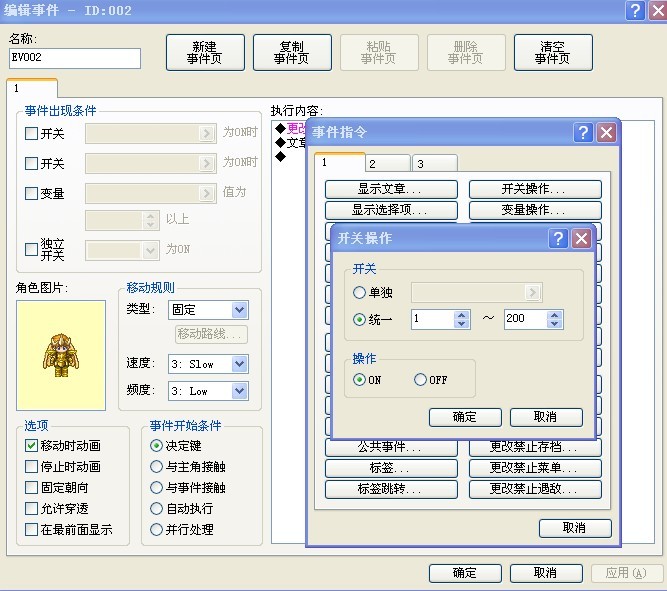Switch to tab 2 in 事件指令

click(388, 163)
